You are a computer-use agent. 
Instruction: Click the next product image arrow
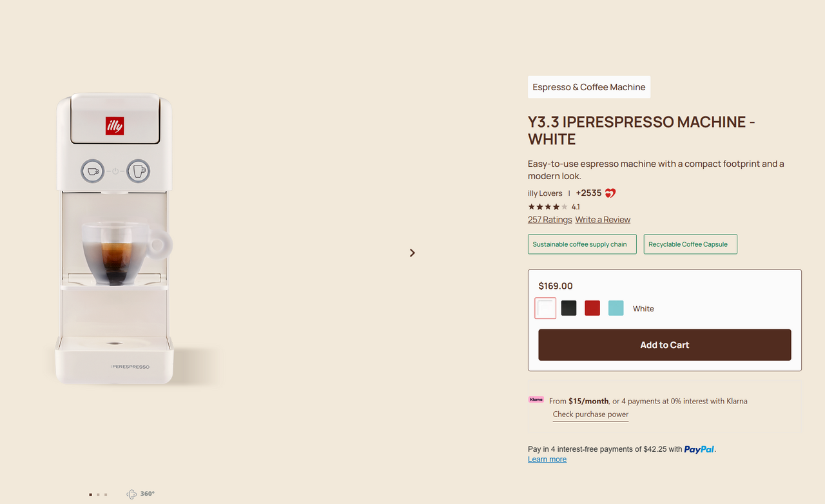coord(412,253)
